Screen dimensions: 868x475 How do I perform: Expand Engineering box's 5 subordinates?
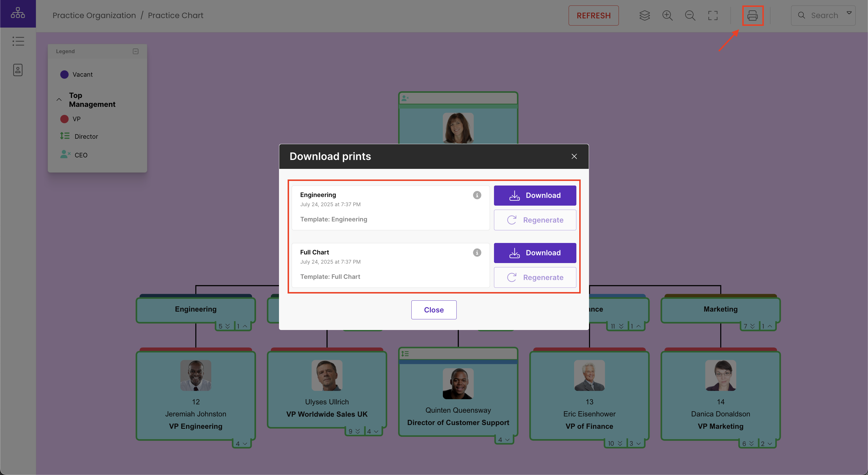(224, 326)
